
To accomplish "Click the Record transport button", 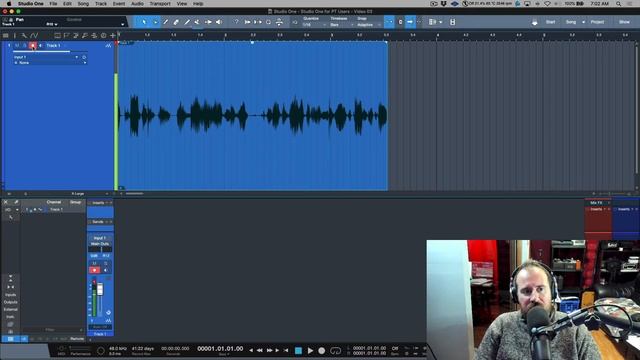I will click(322, 351).
